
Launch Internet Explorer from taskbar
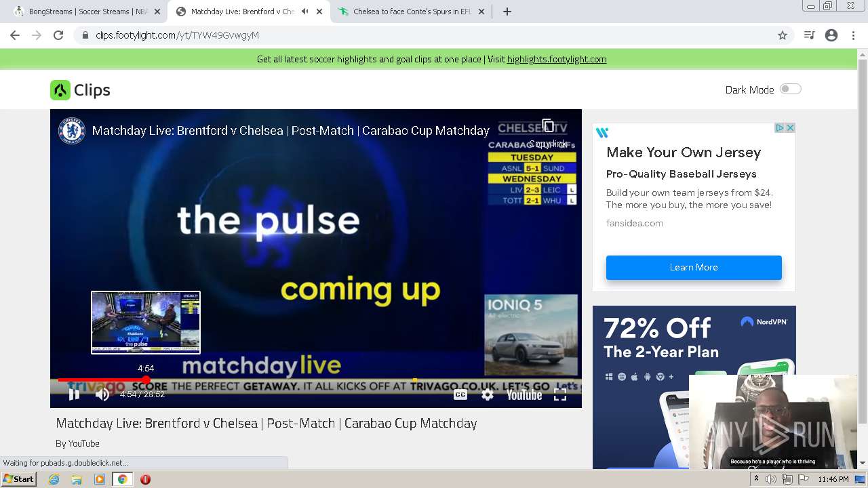click(54, 479)
